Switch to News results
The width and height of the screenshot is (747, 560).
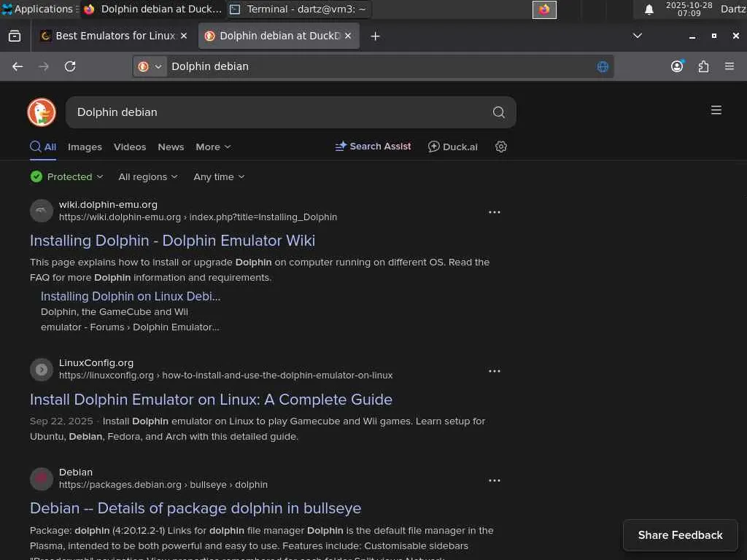171,147
